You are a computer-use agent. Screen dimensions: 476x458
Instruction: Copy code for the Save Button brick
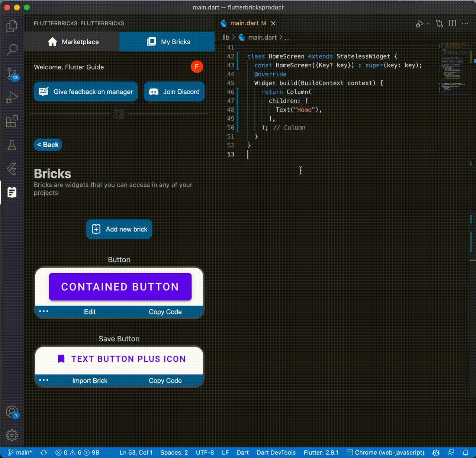point(165,381)
